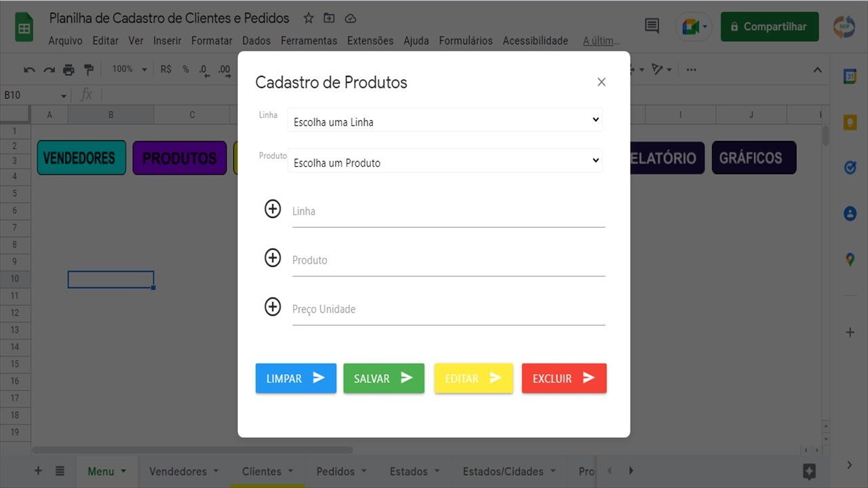
Task: Switch to the Estados/Cidades sheet tab
Action: coord(503,471)
